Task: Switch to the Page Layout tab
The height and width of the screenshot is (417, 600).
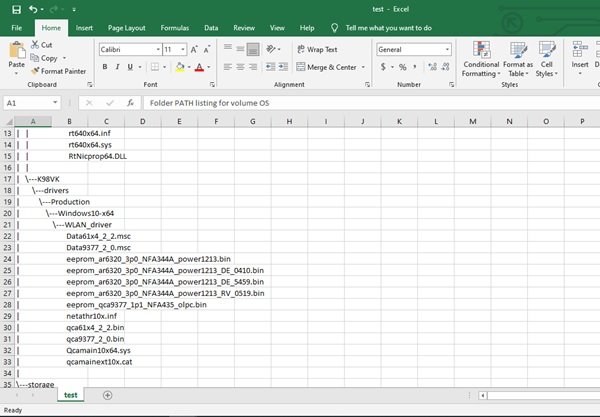Action: pyautogui.click(x=126, y=28)
